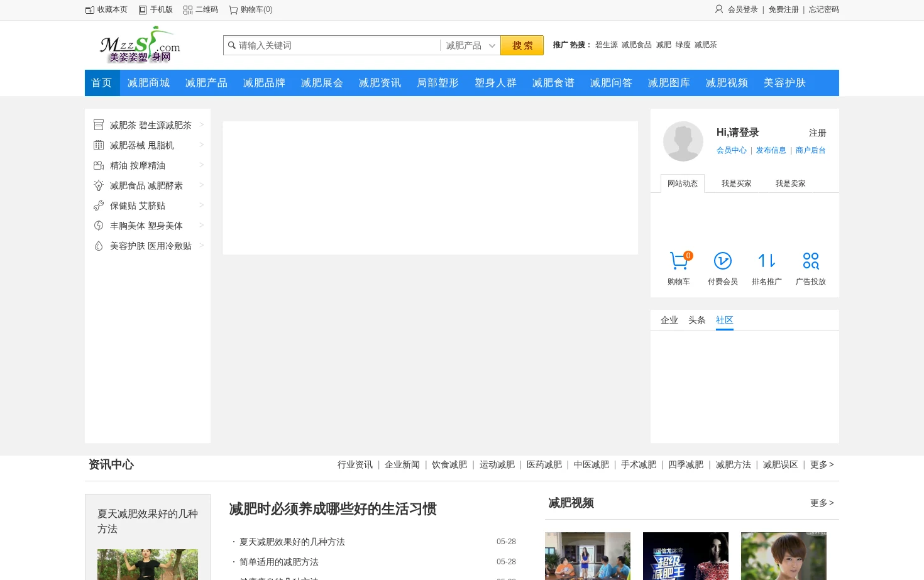The width and height of the screenshot is (924, 580).
Task: Click the 减肥器械 category icon
Action: (99, 145)
